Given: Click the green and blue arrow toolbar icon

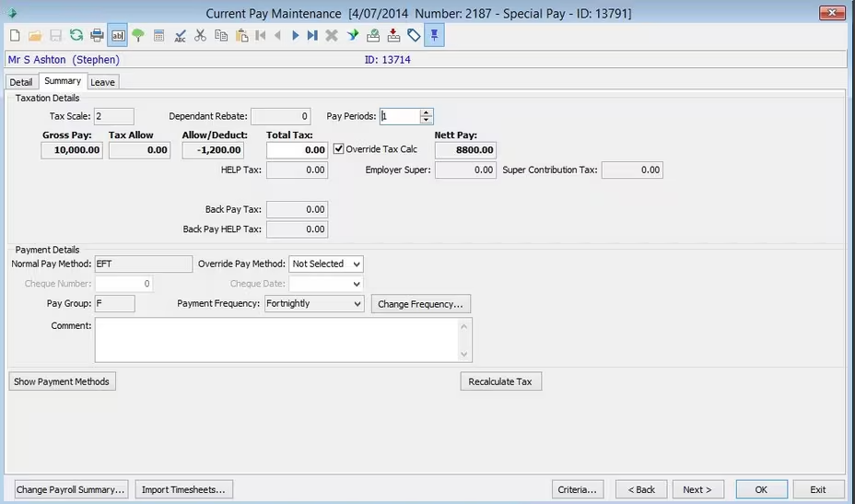Looking at the screenshot, I should coord(353,35).
